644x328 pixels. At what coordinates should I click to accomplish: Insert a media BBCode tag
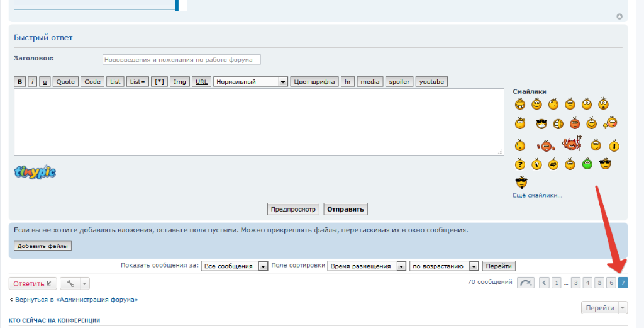click(x=370, y=82)
